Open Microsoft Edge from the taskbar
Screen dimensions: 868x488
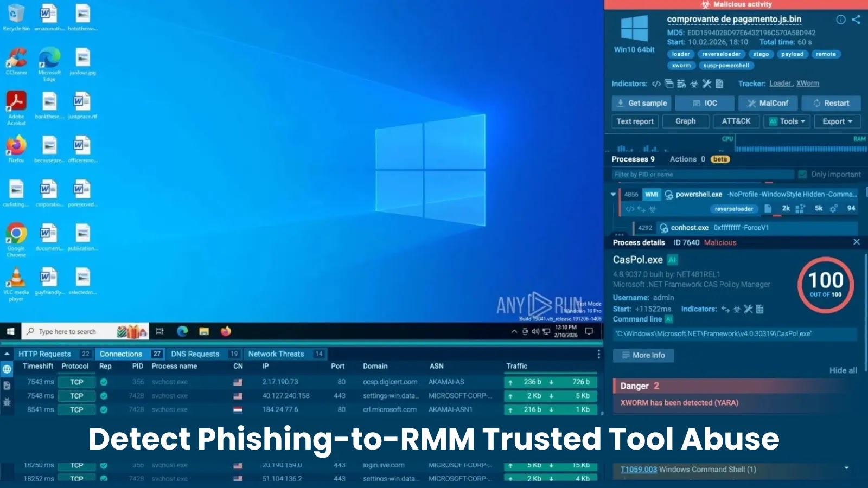[182, 331]
